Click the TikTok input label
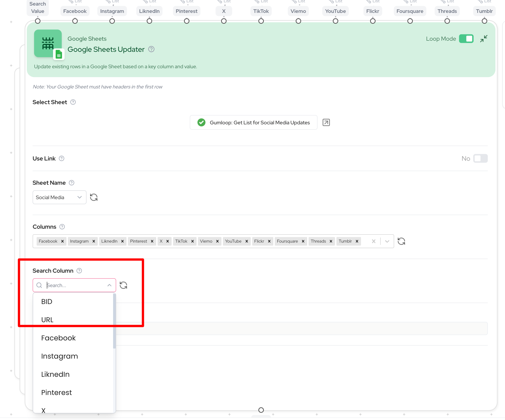The width and height of the screenshot is (505, 420). pyautogui.click(x=261, y=11)
